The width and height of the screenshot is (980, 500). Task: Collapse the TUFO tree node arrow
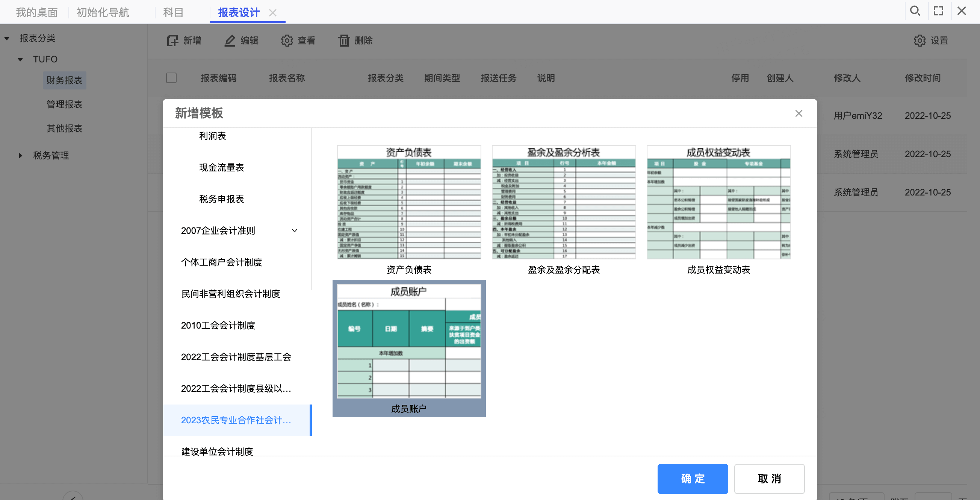21,59
